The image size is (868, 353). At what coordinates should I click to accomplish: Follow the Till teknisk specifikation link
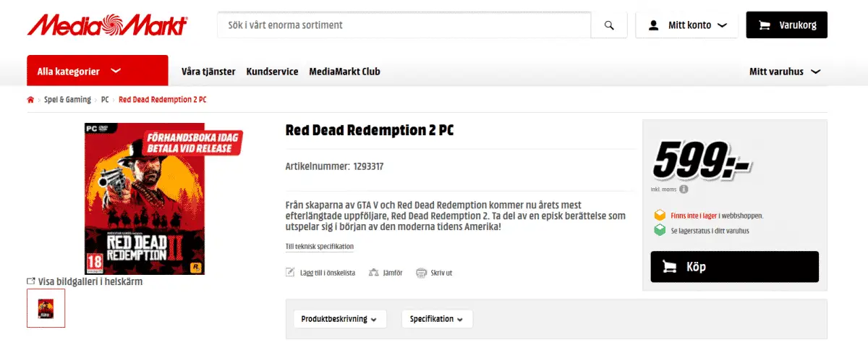click(x=320, y=247)
